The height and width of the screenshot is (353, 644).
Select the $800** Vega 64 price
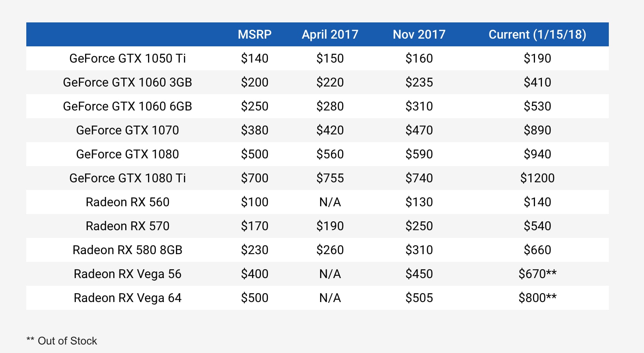pos(537,298)
